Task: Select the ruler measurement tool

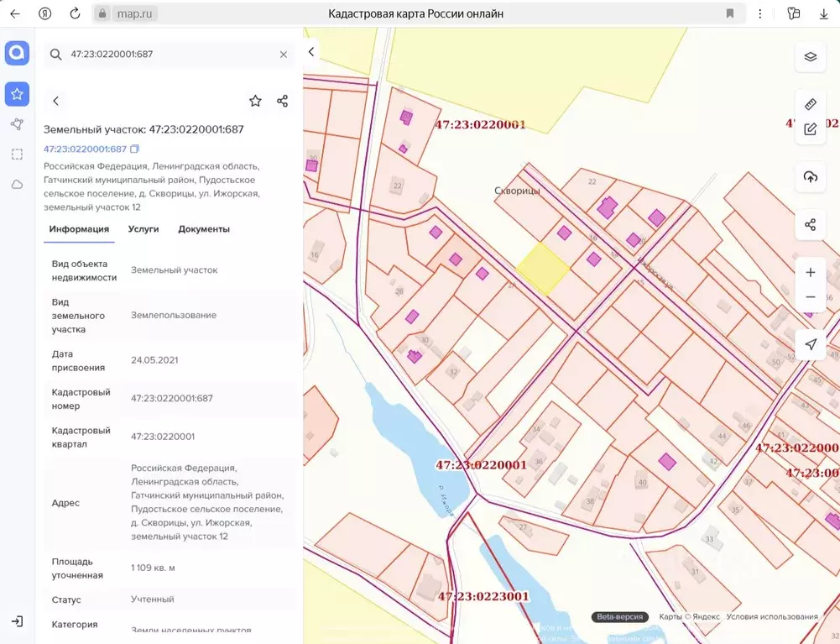Action: [810, 104]
